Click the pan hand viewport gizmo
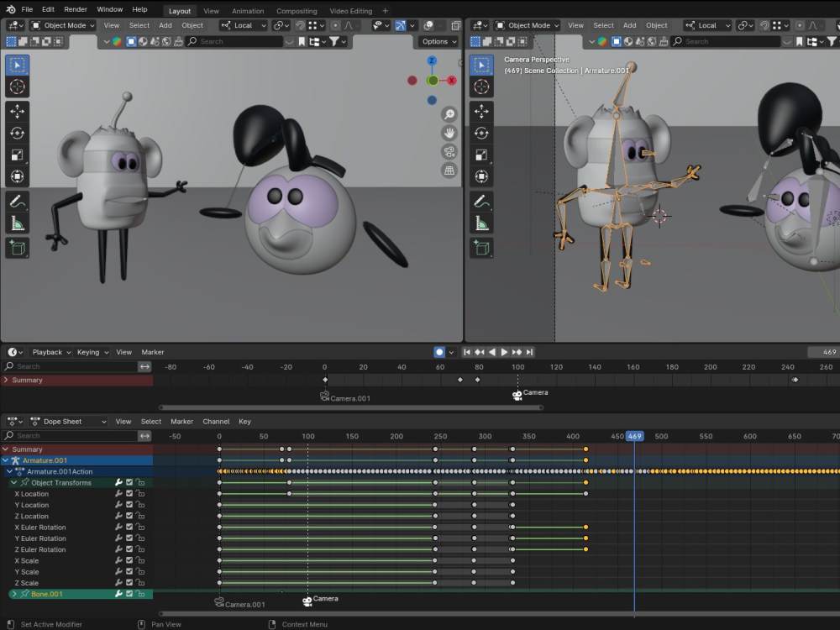840x630 pixels. click(449, 133)
